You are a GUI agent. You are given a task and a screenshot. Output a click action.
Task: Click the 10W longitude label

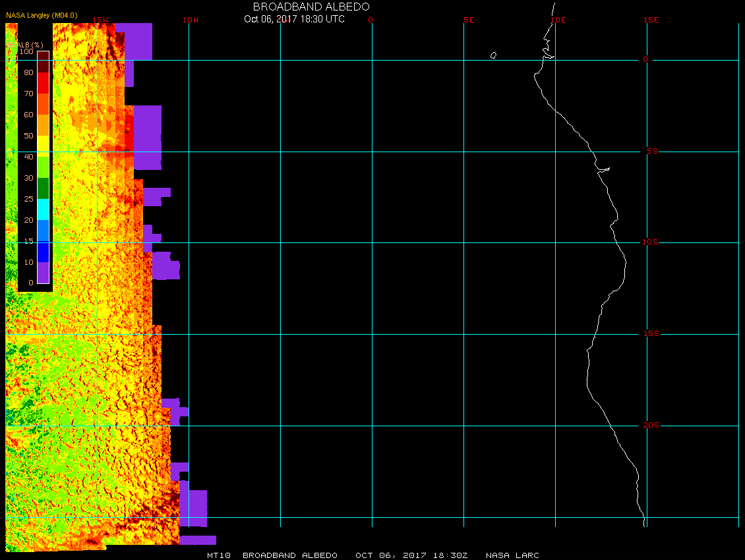point(189,20)
